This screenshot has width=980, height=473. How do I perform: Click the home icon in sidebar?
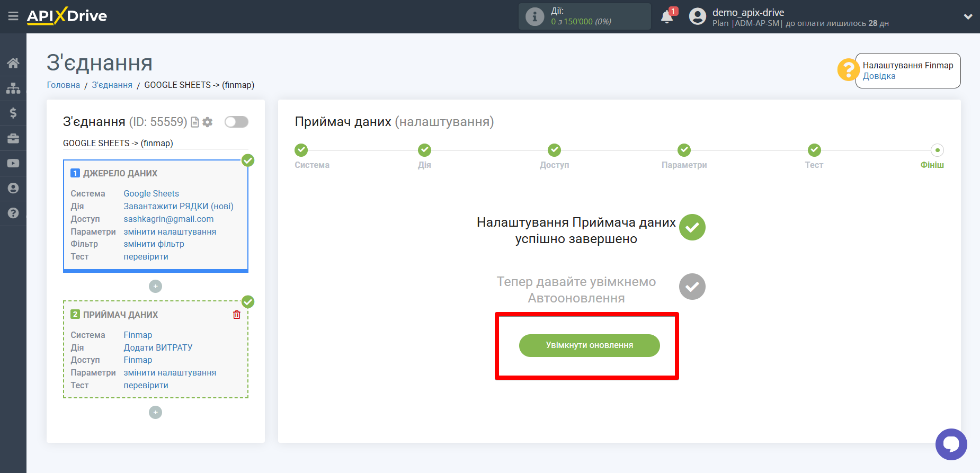tap(13, 64)
